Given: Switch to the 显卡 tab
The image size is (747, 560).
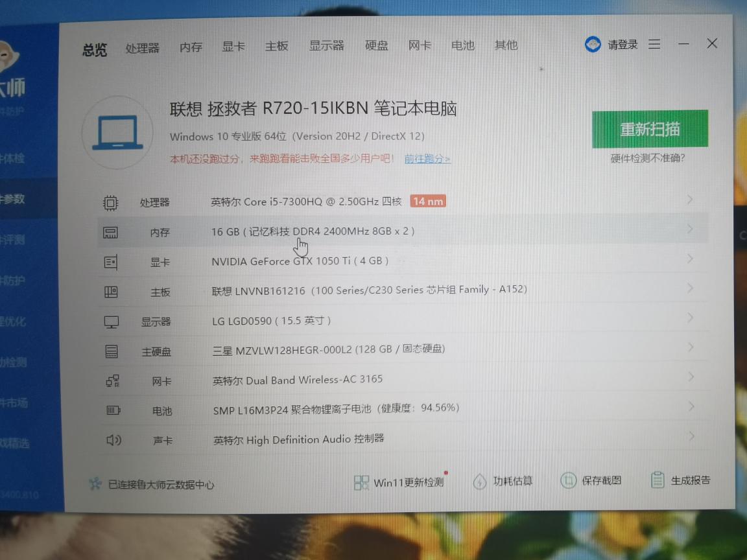Looking at the screenshot, I should point(233,46).
